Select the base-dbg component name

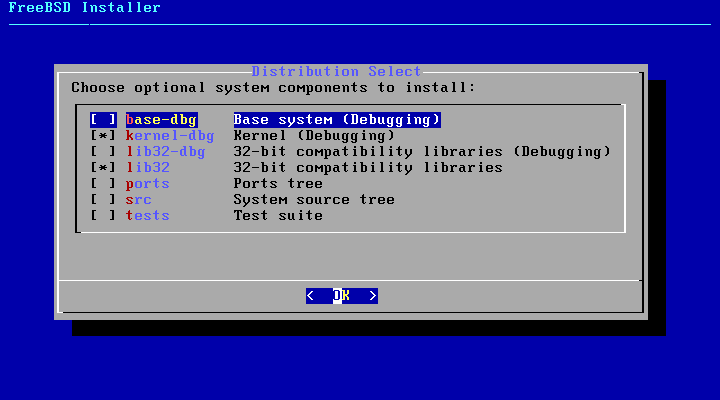161,120
